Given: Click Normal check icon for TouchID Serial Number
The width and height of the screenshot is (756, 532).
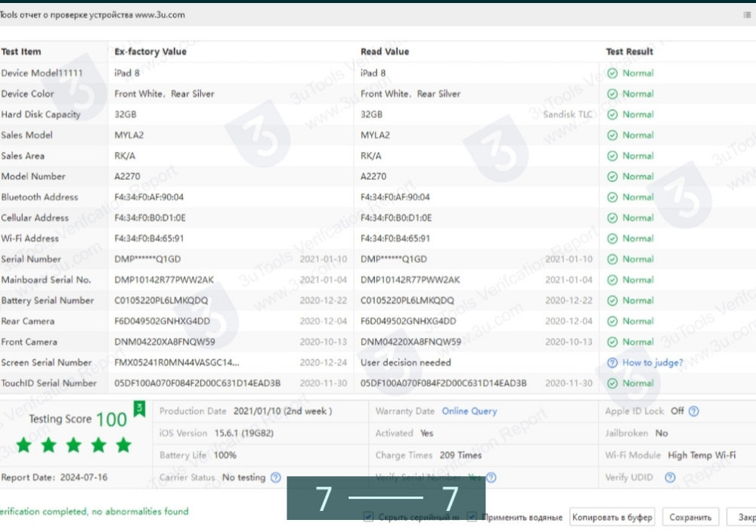Looking at the screenshot, I should tap(612, 383).
